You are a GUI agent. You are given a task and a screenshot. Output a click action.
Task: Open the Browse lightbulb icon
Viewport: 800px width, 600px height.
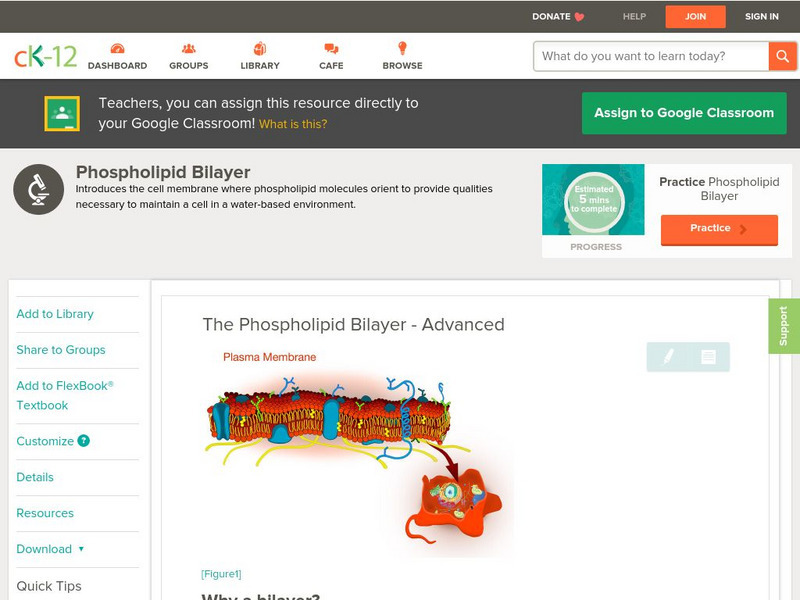tap(403, 48)
